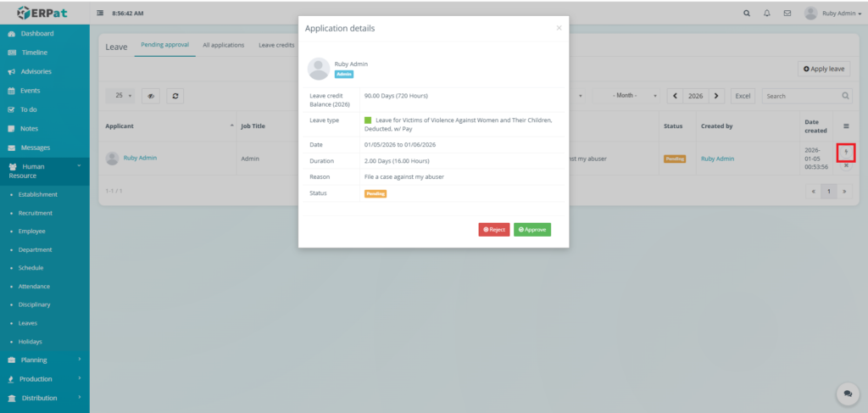868x413 pixels.
Task: Open the mail envelope icon
Action: 787,14
